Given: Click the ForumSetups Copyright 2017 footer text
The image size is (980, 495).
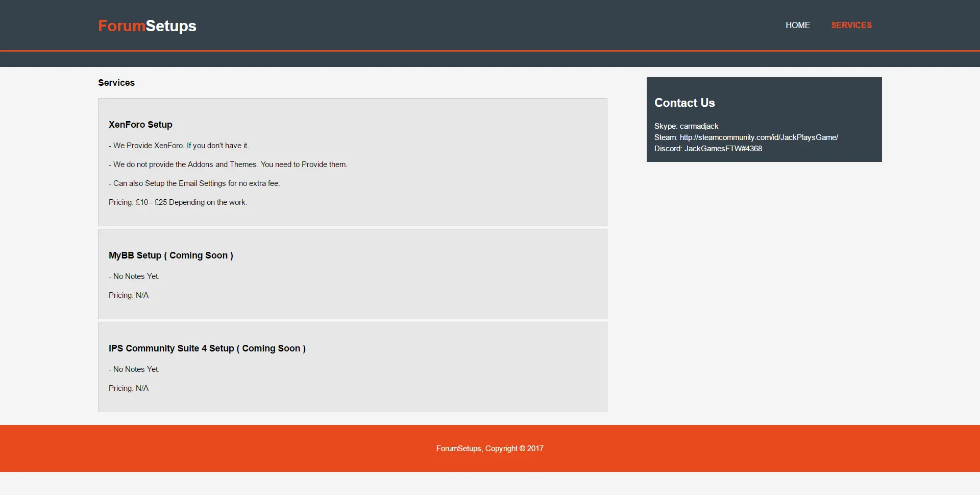Looking at the screenshot, I should tap(489, 449).
